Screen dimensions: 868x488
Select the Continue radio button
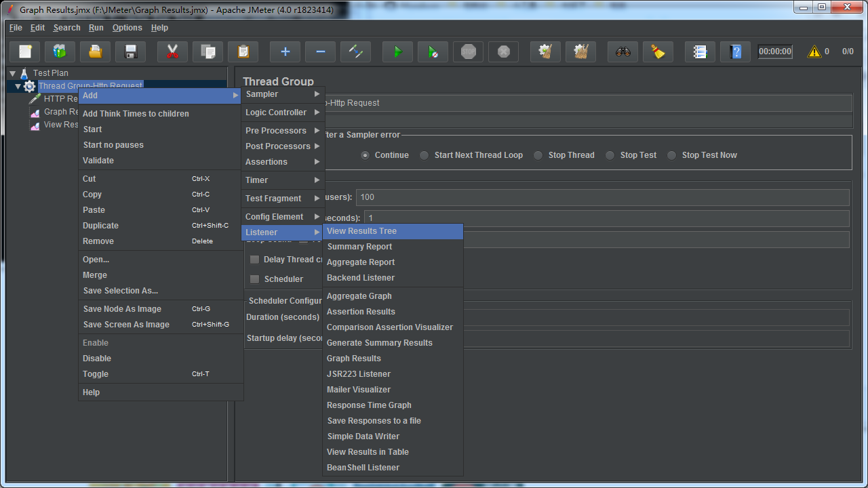click(x=366, y=155)
